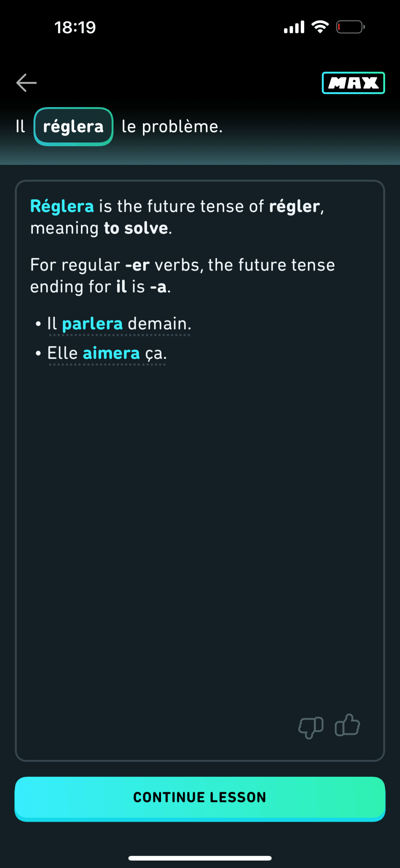
Task: Tap 'le problème' in the sentence
Action: (172, 127)
